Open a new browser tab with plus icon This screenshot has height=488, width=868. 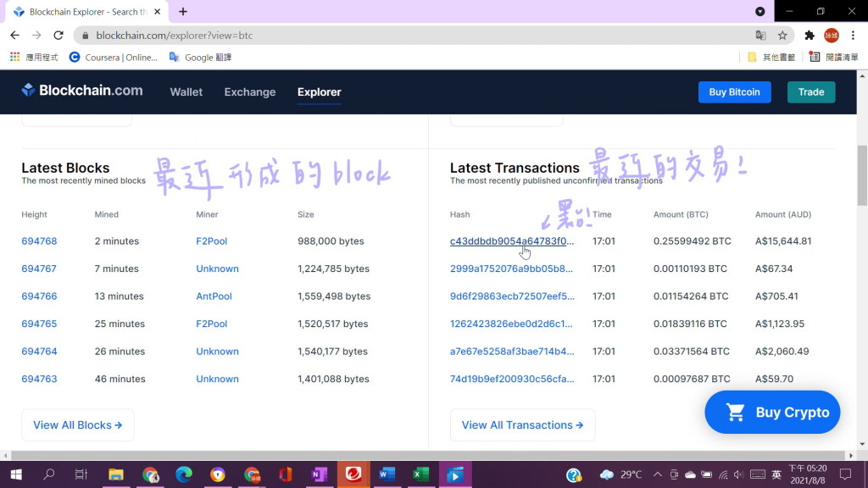pos(183,12)
